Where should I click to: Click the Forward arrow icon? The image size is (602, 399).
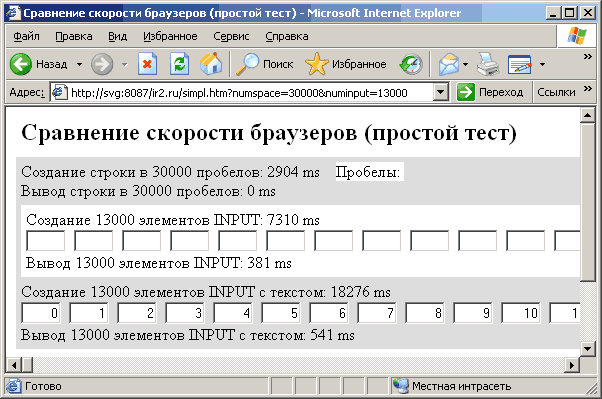point(102,64)
